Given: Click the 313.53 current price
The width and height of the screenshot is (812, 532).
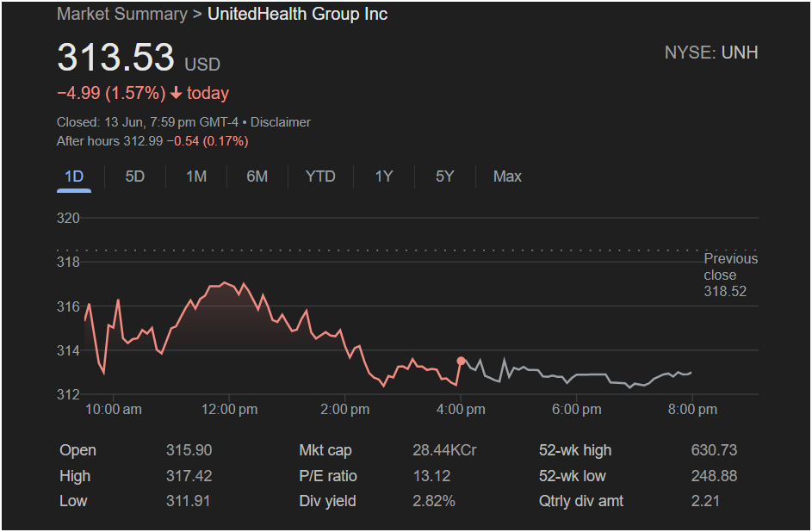Looking at the screenshot, I should pyautogui.click(x=115, y=57).
